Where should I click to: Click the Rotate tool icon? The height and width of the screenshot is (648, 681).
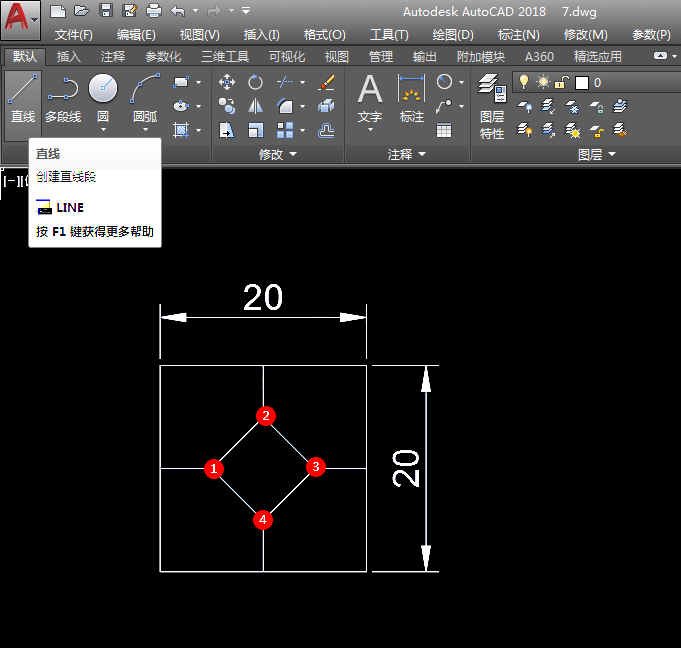(255, 82)
